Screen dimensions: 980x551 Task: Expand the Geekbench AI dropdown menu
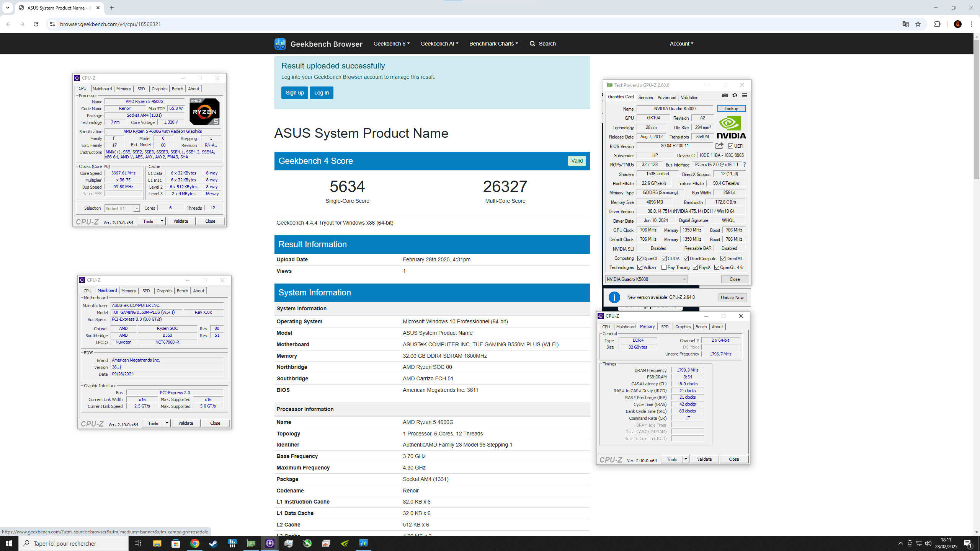(x=439, y=44)
